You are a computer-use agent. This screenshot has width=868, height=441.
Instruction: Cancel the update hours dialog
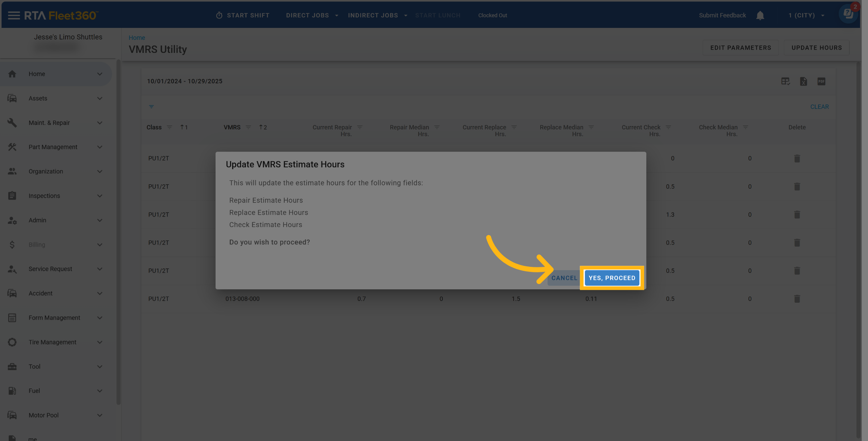tap(564, 278)
